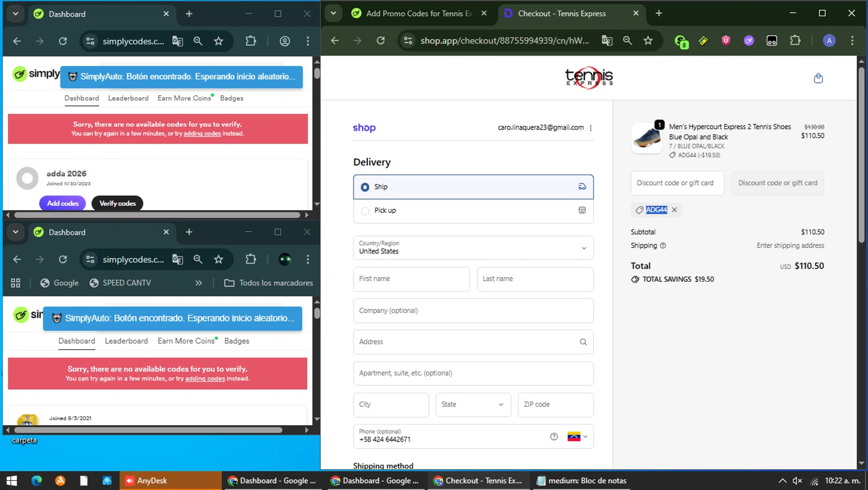This screenshot has height=490, width=868.
Task: Open dark avatar profile icon in bottom-left Dashboard window
Action: click(285, 259)
